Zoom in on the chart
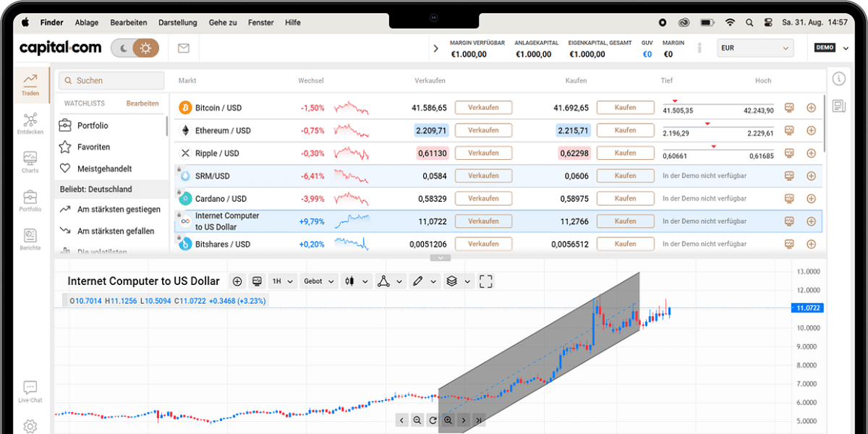Image resolution: width=868 pixels, height=434 pixels. (448, 420)
